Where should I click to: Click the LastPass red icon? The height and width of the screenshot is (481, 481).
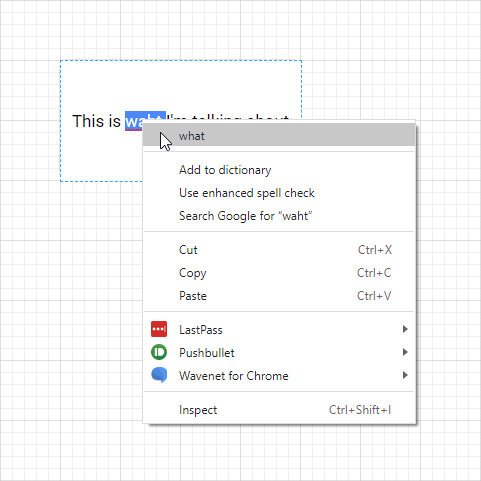159,329
